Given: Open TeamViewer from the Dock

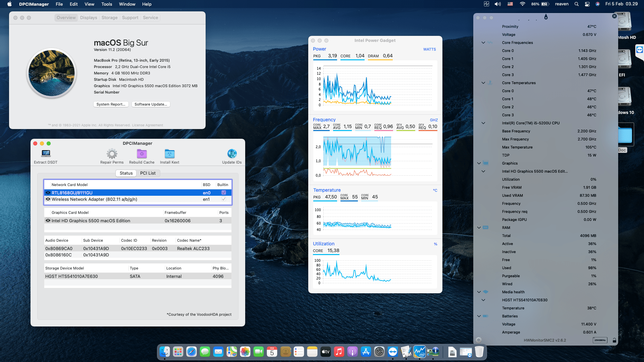Looking at the screenshot, I should click(393, 352).
